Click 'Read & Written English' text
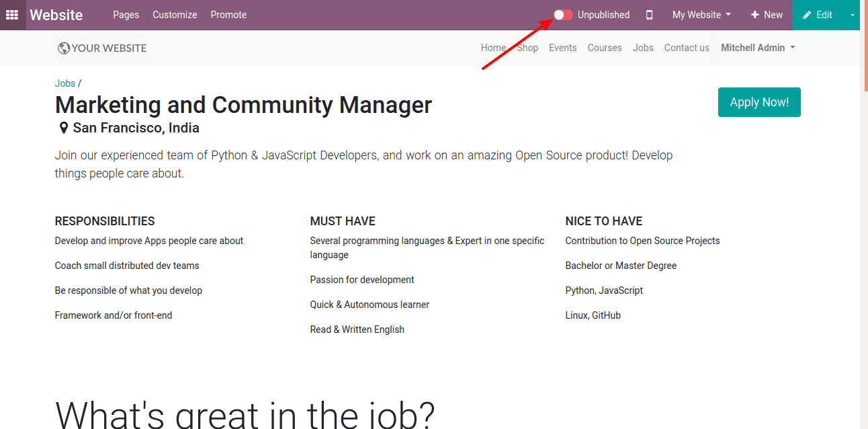The image size is (868, 429). pyautogui.click(x=357, y=329)
